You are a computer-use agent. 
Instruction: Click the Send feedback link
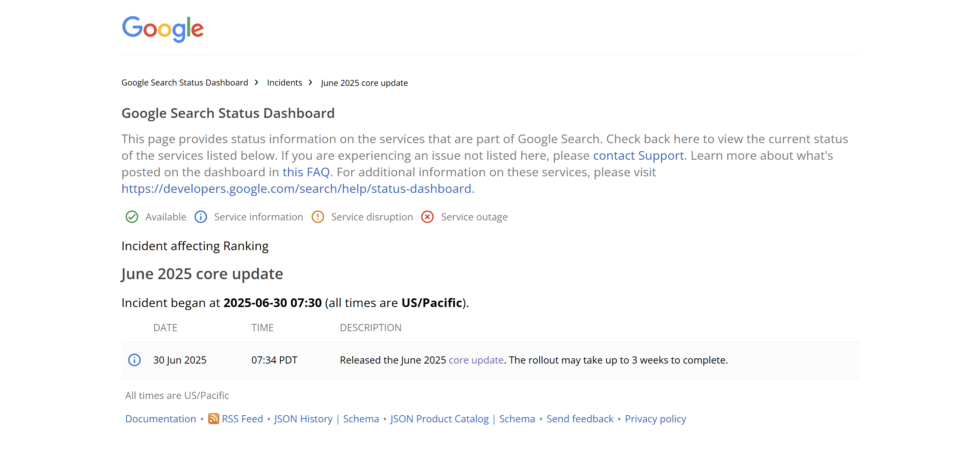[x=580, y=419]
